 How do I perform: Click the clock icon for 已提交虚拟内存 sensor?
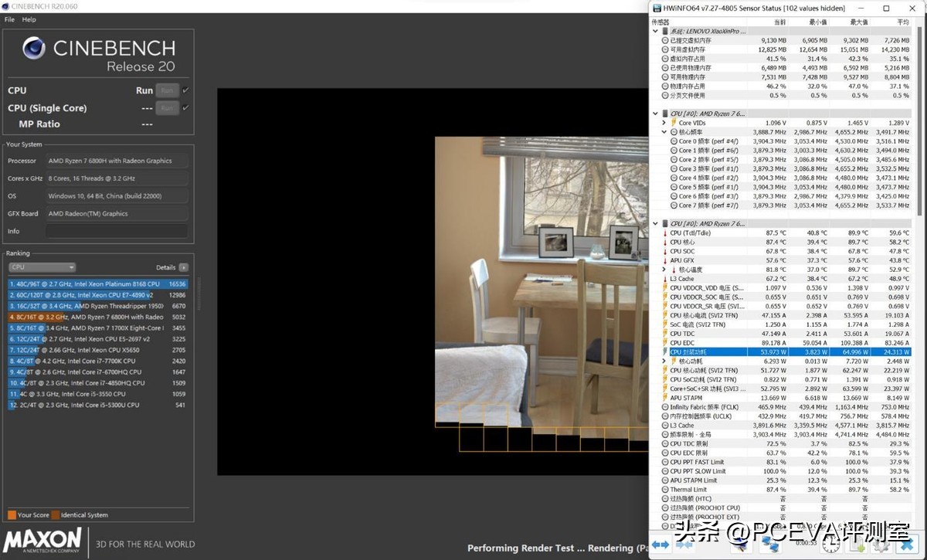coord(665,40)
